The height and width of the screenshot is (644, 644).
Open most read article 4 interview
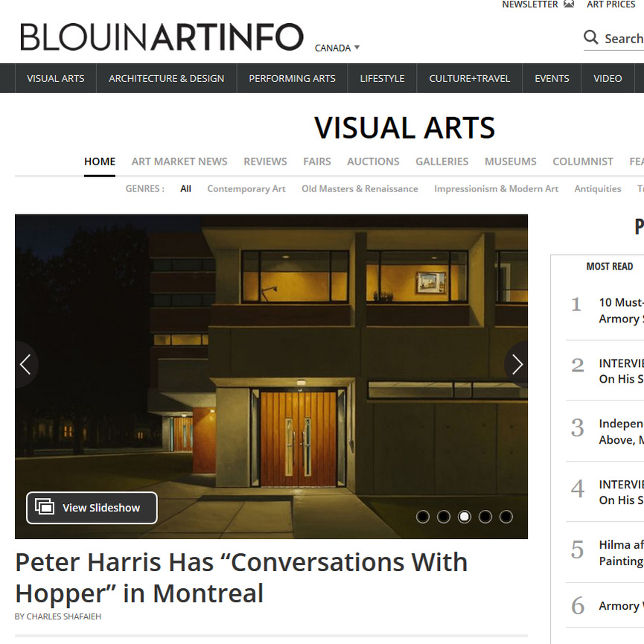pyautogui.click(x=621, y=492)
